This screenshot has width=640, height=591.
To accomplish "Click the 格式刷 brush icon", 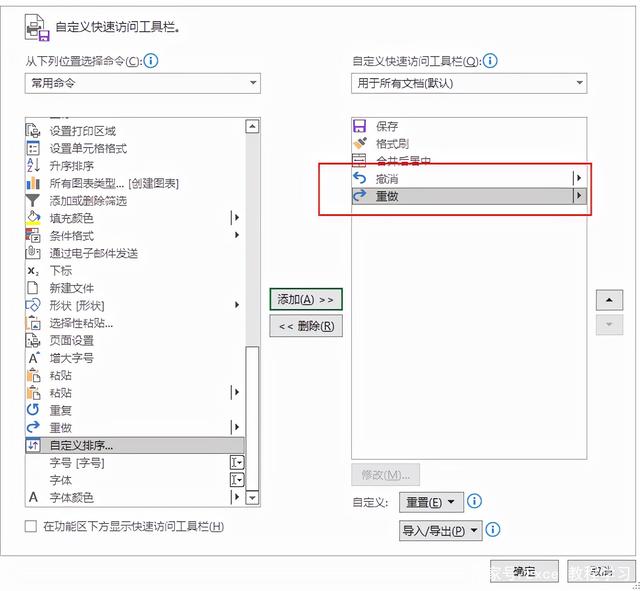I will tap(360, 143).
